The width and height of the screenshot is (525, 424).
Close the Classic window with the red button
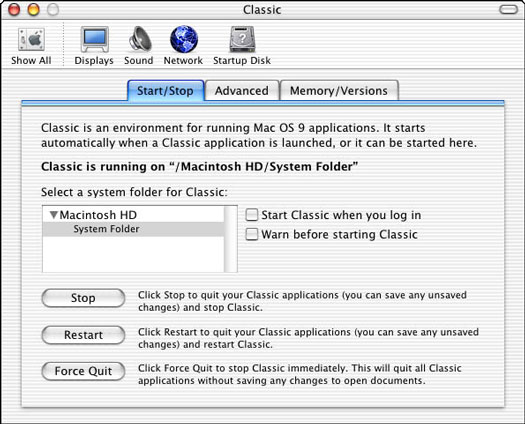14,10
